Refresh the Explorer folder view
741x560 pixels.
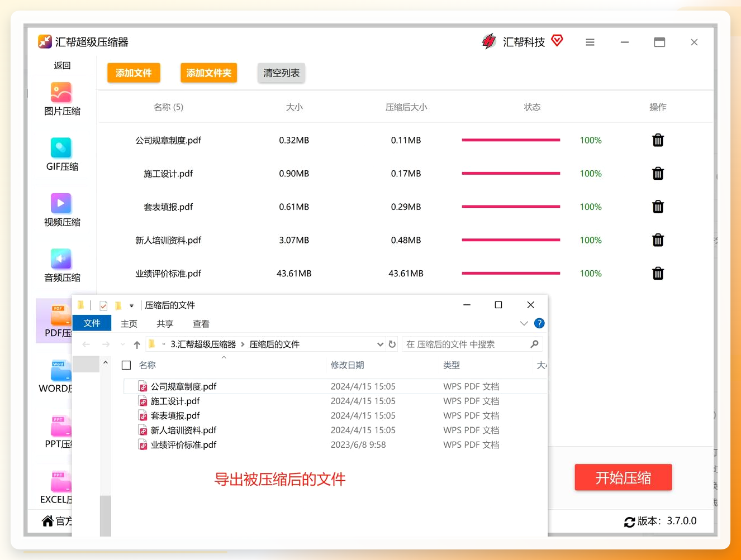click(x=392, y=344)
